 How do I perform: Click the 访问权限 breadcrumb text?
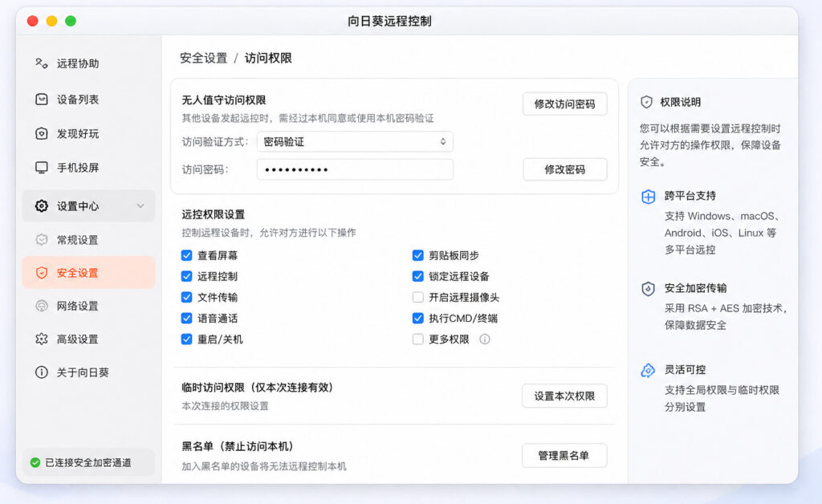[268, 58]
